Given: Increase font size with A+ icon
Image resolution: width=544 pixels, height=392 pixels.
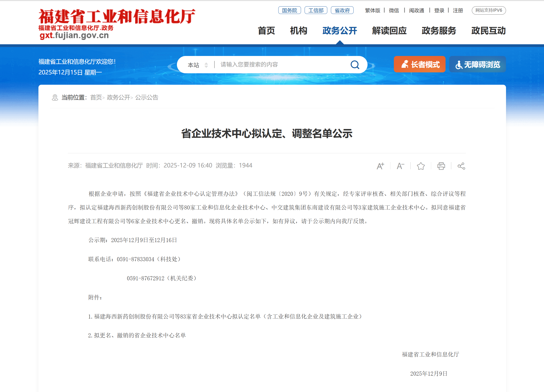Looking at the screenshot, I should click(x=380, y=166).
